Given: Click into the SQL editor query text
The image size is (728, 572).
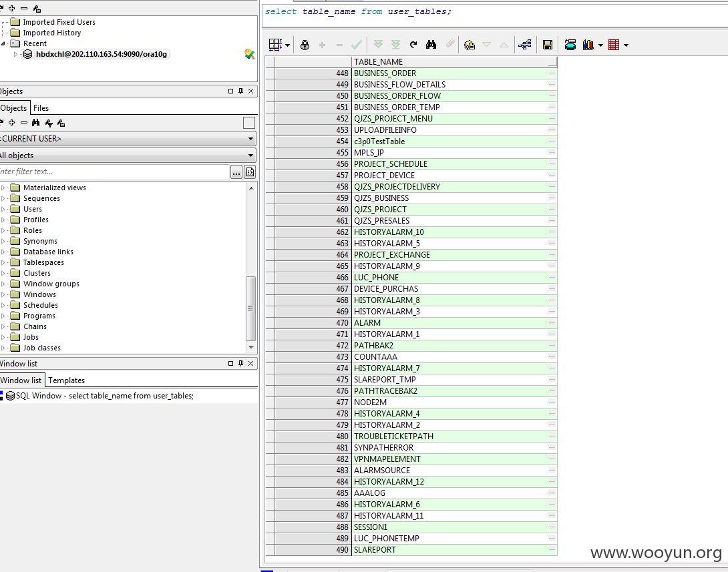Looking at the screenshot, I should [358, 11].
